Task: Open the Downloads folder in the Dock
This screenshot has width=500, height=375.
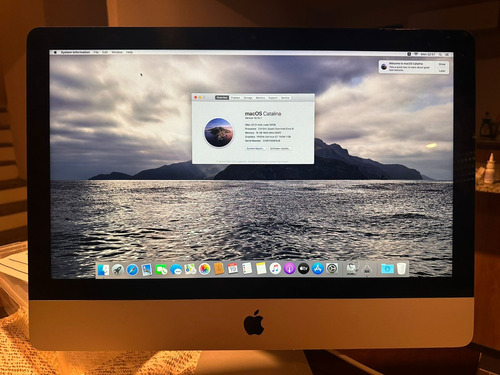Action: click(x=387, y=268)
